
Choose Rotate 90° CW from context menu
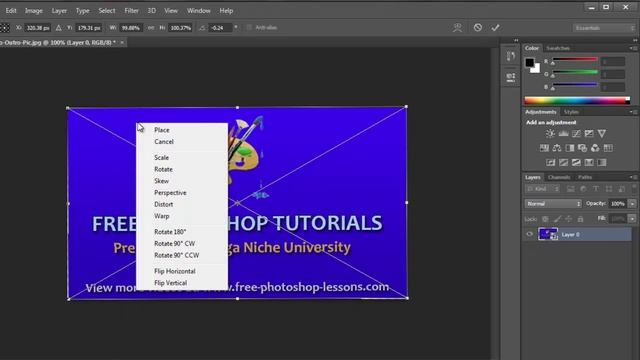click(174, 243)
